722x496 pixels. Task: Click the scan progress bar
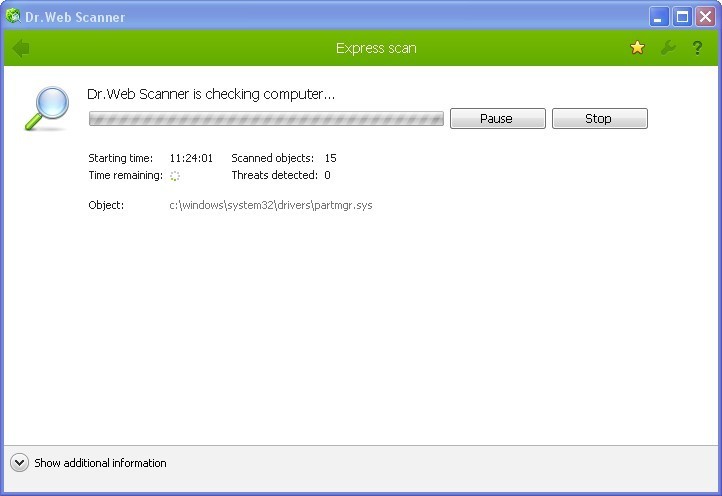click(266, 119)
